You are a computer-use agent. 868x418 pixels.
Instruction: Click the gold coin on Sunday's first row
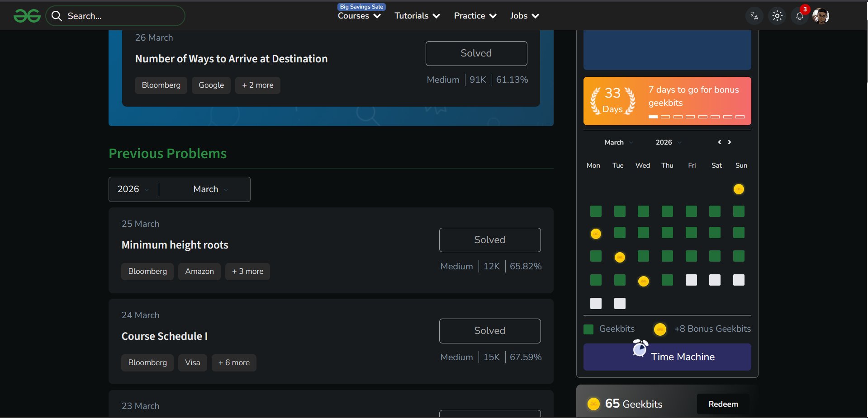tap(739, 189)
